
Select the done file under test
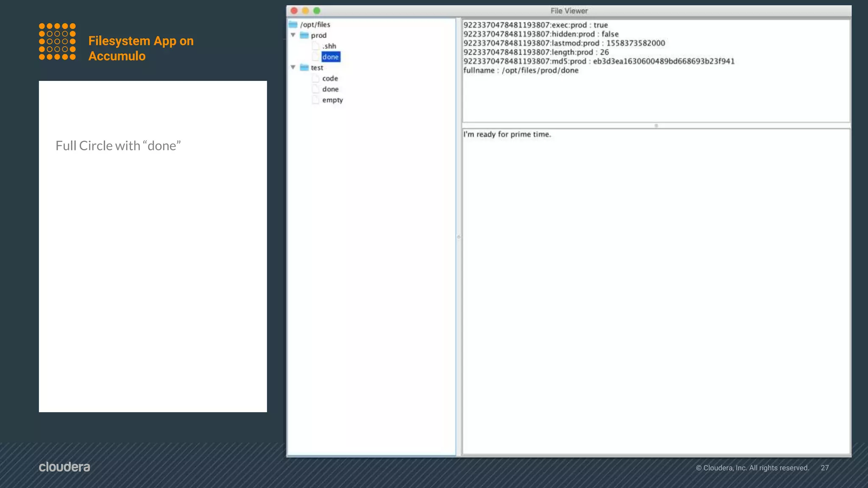tap(331, 89)
